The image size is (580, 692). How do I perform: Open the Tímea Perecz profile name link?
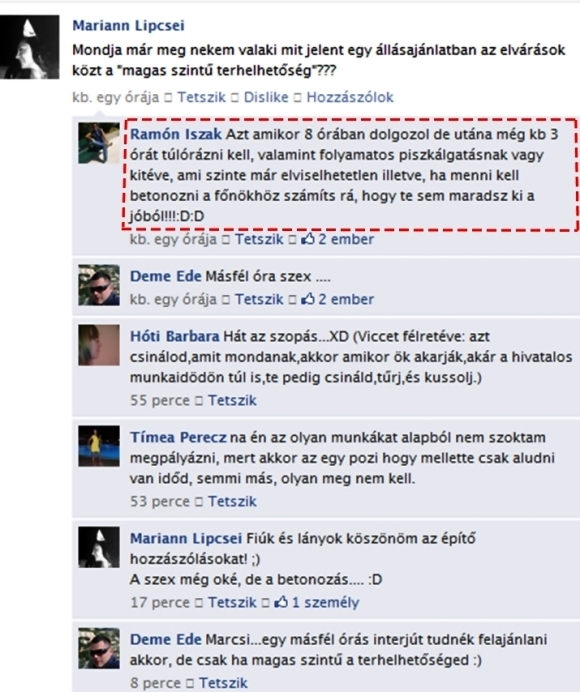178,437
